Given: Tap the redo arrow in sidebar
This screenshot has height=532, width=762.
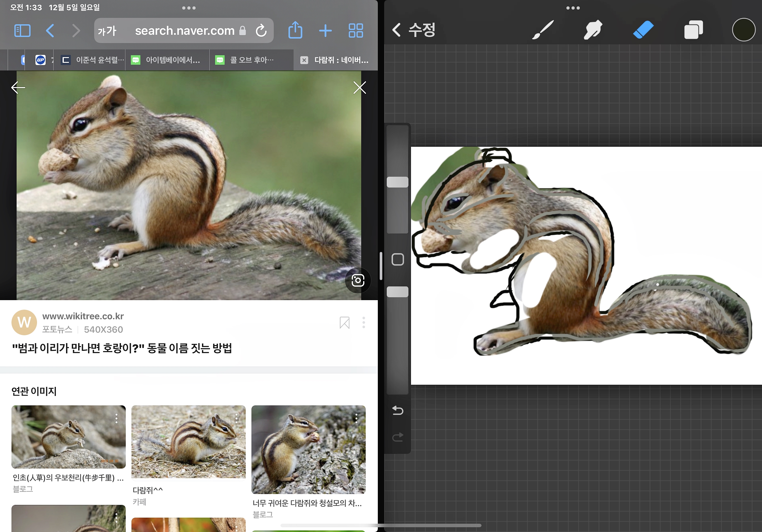Looking at the screenshot, I should [x=398, y=437].
